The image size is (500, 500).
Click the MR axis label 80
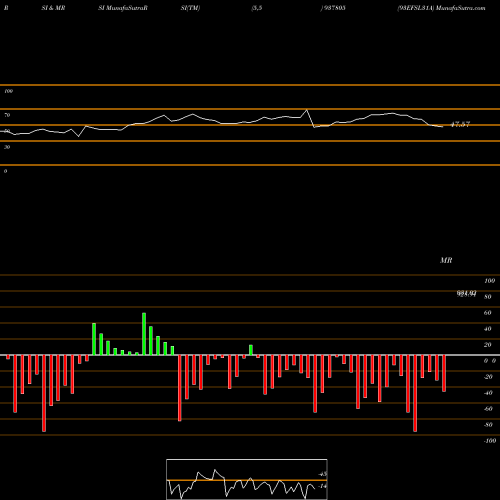coord(488,297)
